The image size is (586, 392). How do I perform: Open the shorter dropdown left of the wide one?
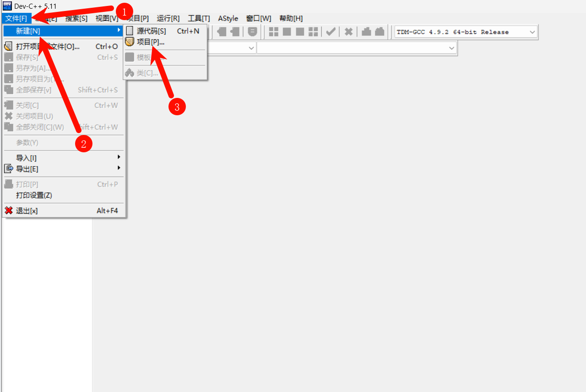231,48
